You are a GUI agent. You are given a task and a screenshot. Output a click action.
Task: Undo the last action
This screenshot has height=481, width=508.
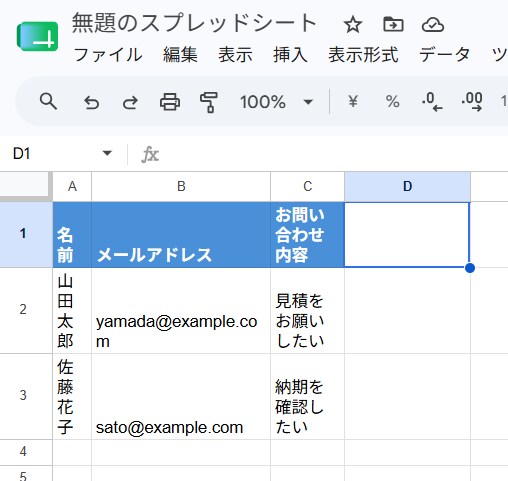click(91, 102)
